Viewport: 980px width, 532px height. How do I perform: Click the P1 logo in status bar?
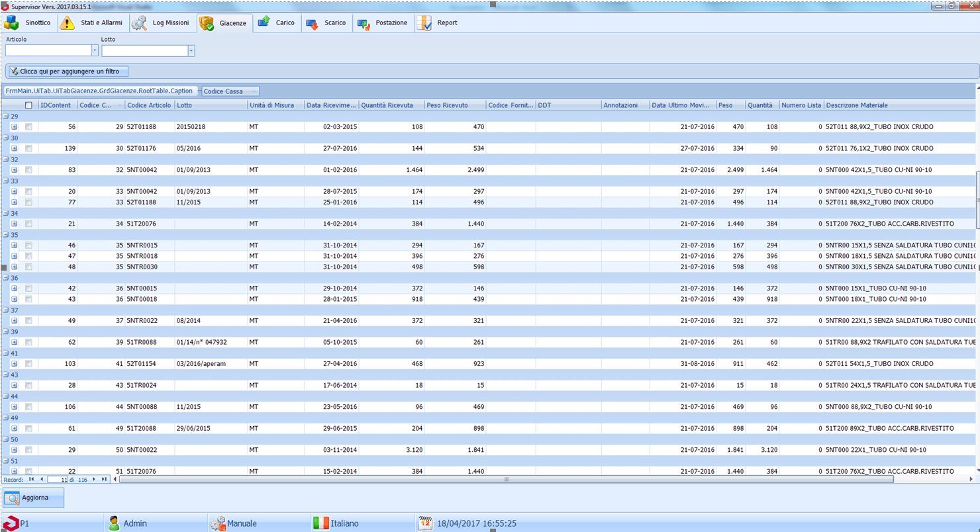pos(10,523)
